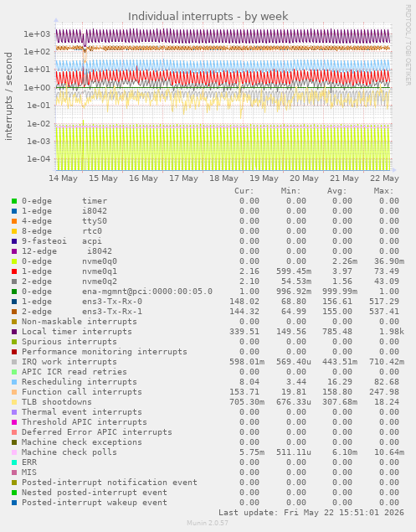
Task: Click the orange ttyS0 legend swatch
Action: [x=14, y=221]
